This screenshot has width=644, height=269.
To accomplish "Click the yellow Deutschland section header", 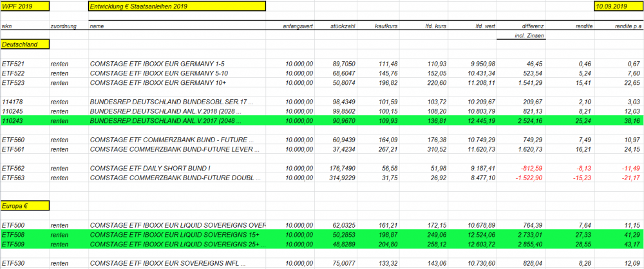I will [x=24, y=44].
